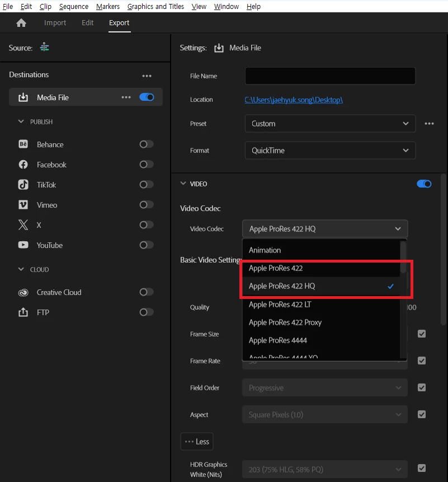Open the Help menu
Viewport: 448px width, 482px height.
click(x=253, y=7)
